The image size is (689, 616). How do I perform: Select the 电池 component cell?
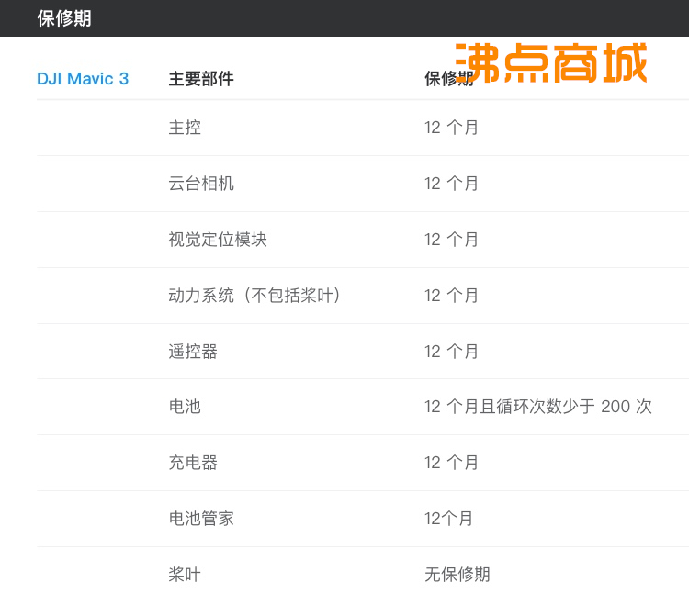click(185, 407)
